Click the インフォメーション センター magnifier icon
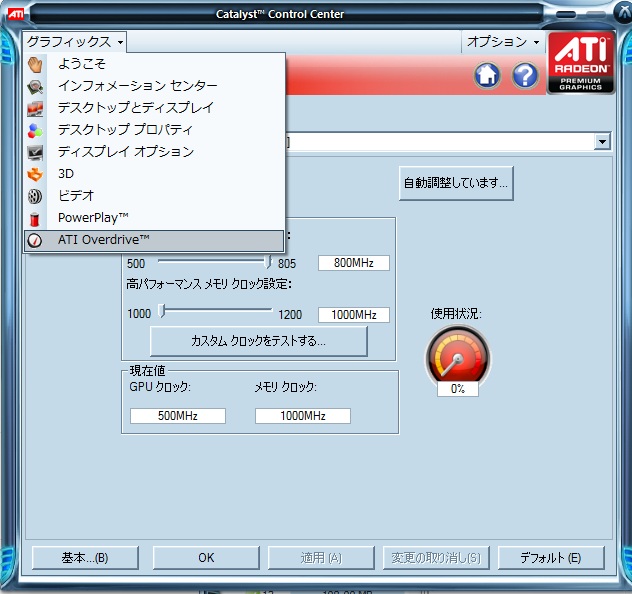 [35, 86]
